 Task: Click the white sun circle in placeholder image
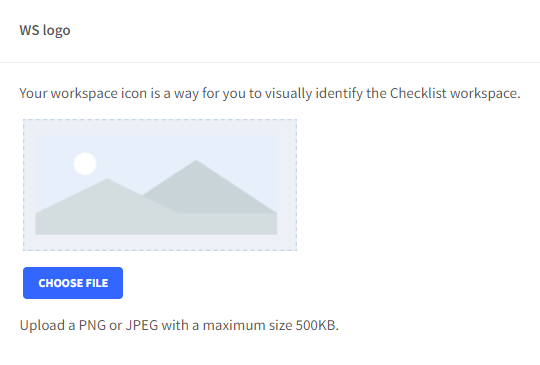[85, 164]
